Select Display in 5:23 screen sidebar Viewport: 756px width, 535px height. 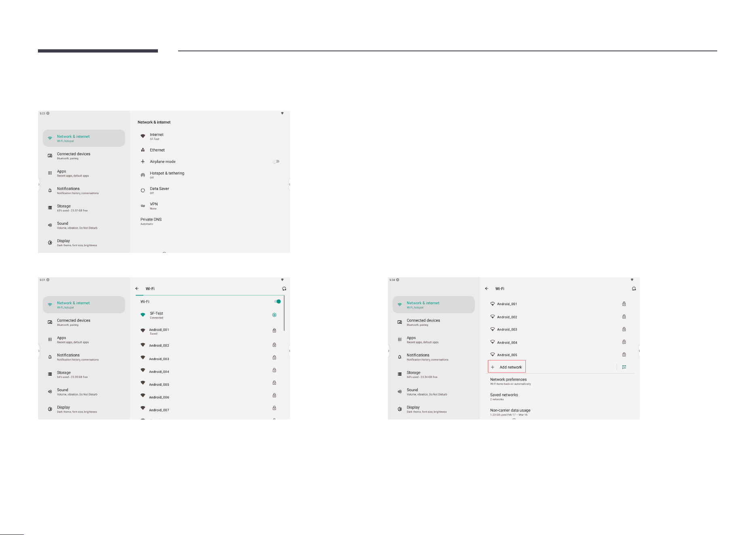(x=84, y=242)
